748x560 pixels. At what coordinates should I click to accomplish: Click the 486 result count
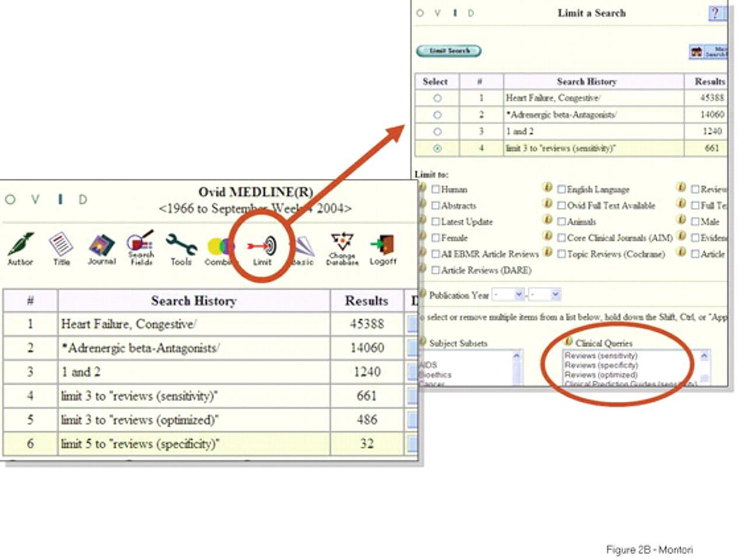pos(367,419)
